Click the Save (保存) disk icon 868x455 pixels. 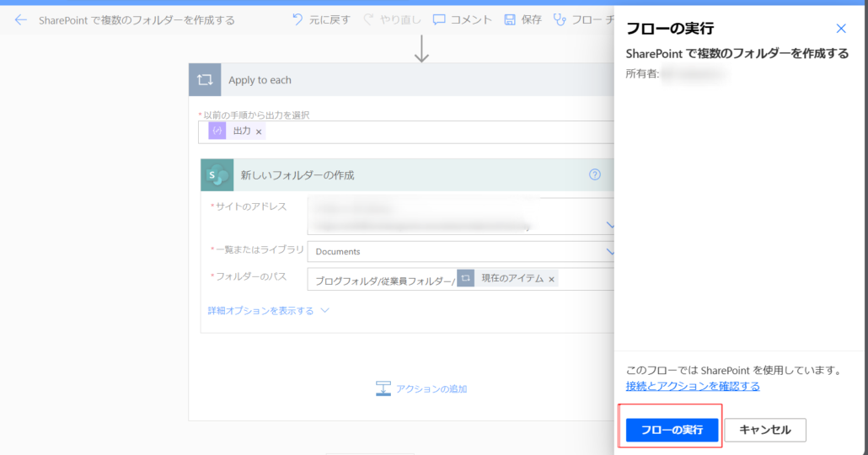click(510, 19)
